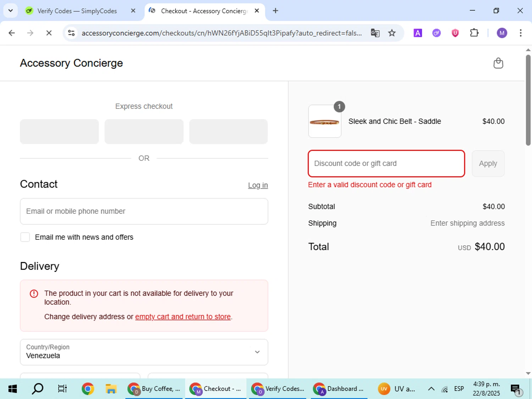532x399 pixels.
Task: Click the third express checkout button placeholder
Action: (228, 132)
